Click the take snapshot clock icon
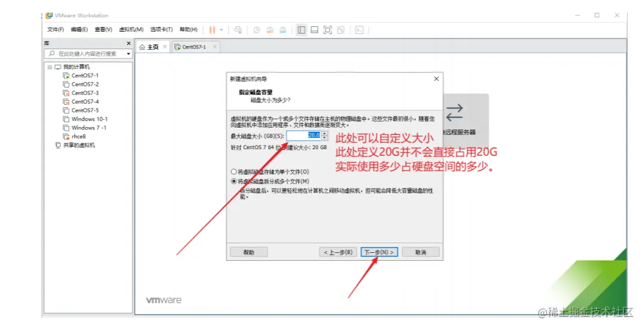The width and height of the screenshot is (644, 329). coord(257,30)
